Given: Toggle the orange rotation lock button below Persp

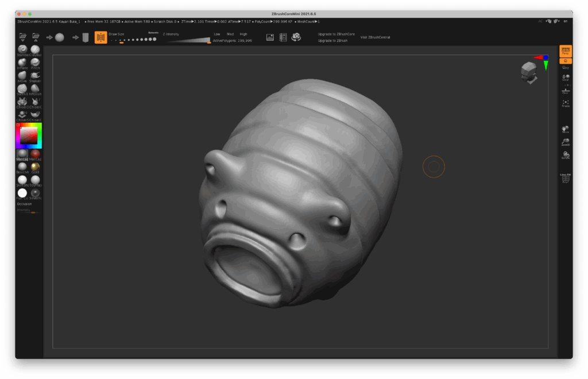Looking at the screenshot, I should click(566, 61).
